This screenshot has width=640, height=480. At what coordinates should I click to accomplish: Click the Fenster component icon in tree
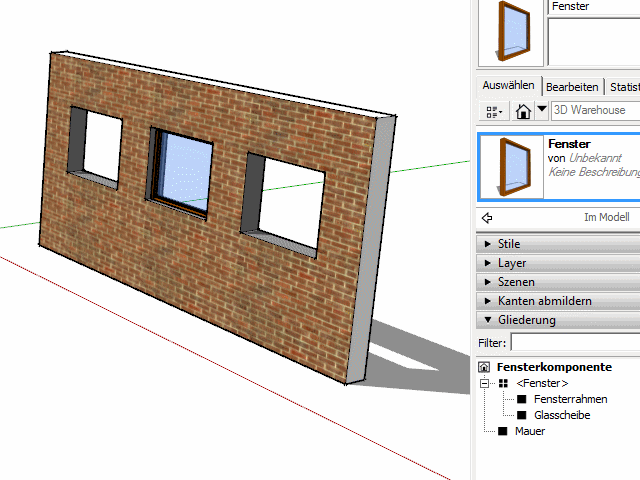[504, 383]
